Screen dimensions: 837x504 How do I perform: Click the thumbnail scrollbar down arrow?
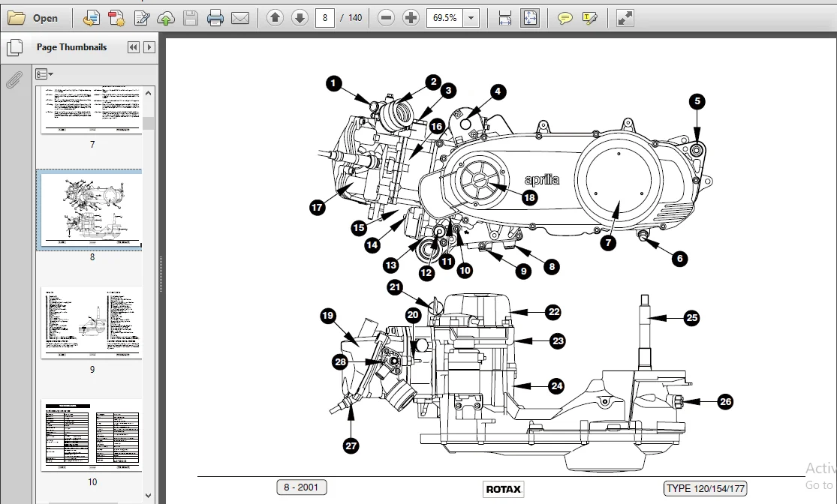[x=149, y=496]
